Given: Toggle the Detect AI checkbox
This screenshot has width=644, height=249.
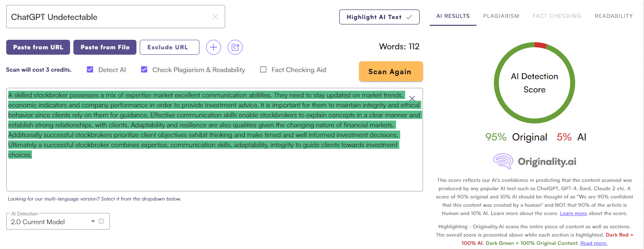Looking at the screenshot, I should tap(90, 70).
